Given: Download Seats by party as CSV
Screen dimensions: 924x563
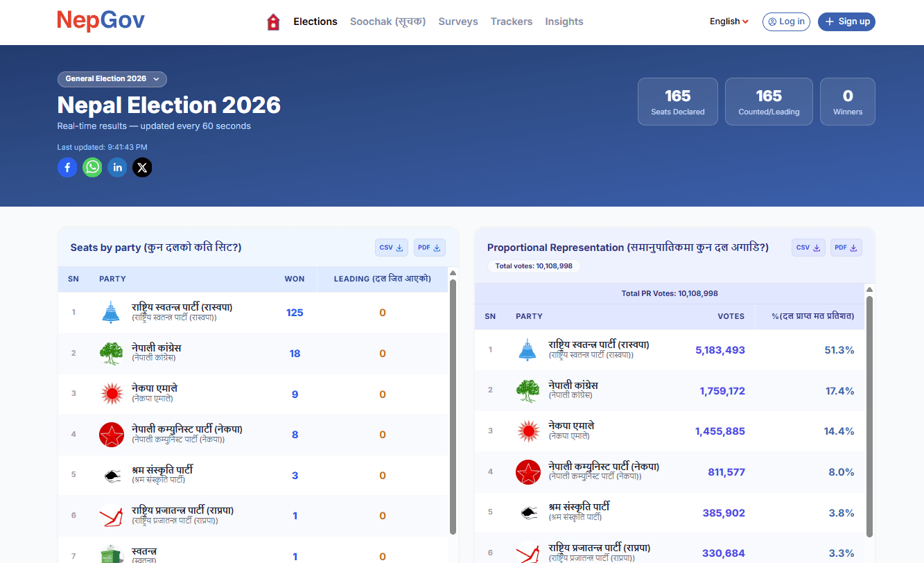Looking at the screenshot, I should pos(392,248).
